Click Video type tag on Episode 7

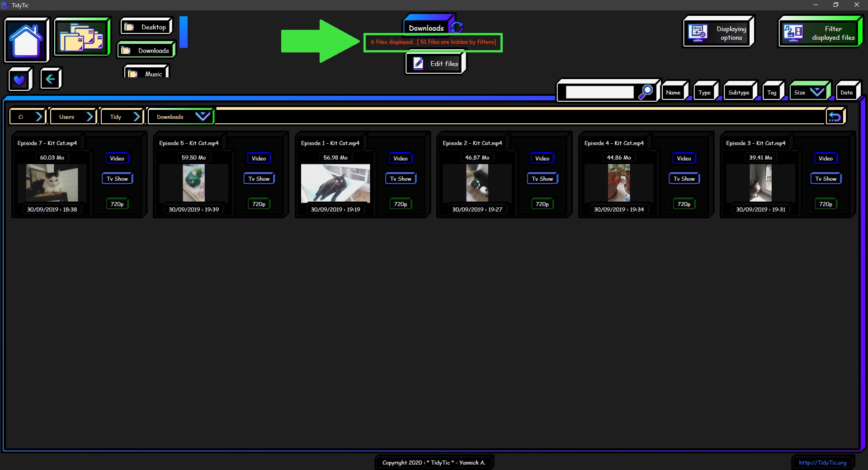coord(117,158)
